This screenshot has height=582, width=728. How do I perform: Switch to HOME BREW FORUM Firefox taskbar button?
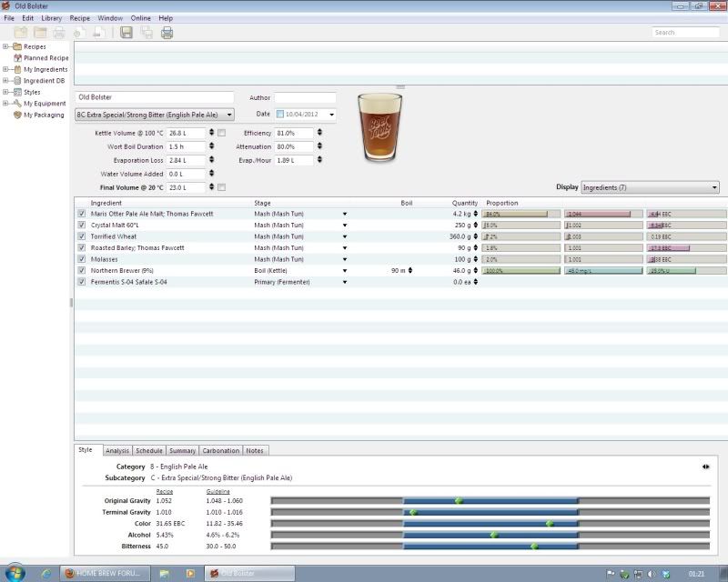[105, 573]
